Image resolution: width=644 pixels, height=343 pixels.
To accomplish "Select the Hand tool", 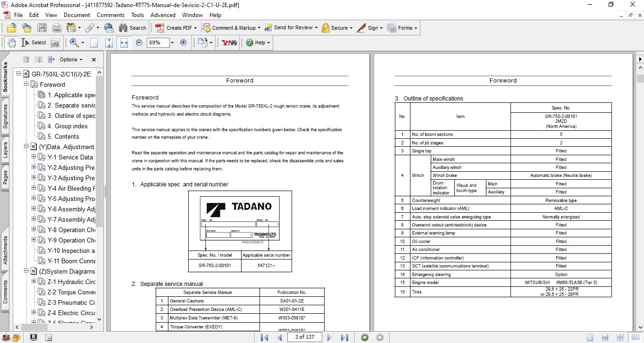I will pos(11,42).
